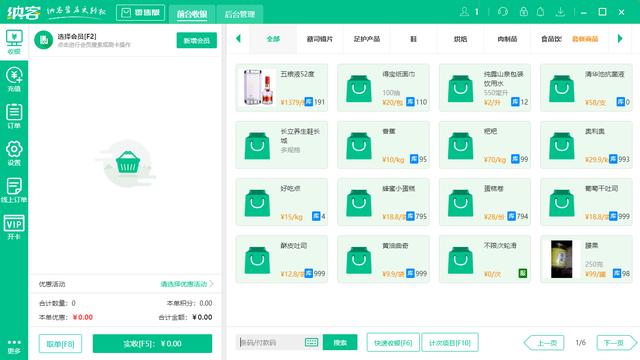Viewport: 640px width, 360px height.
Task: Click the 选择会员[F2] member selection text
Action: tap(77, 36)
